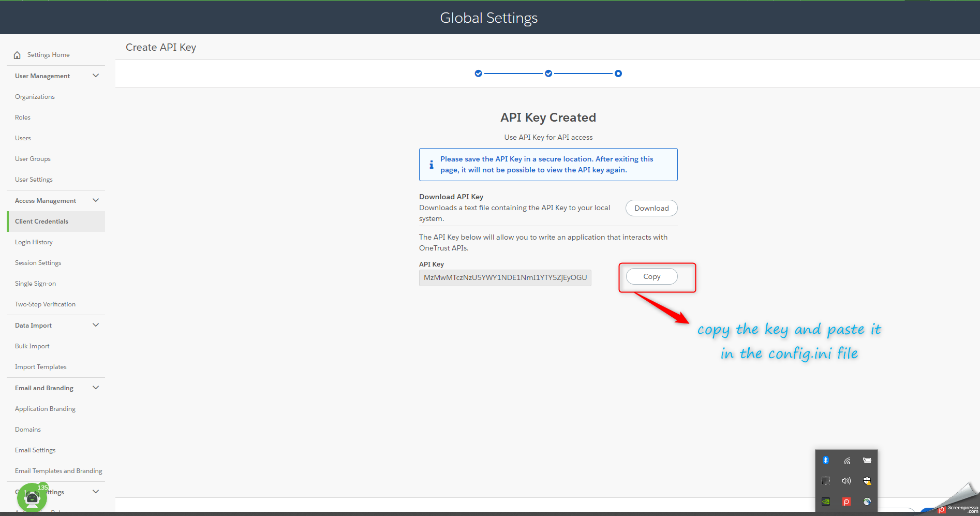Click the Download API Key label

(x=451, y=197)
